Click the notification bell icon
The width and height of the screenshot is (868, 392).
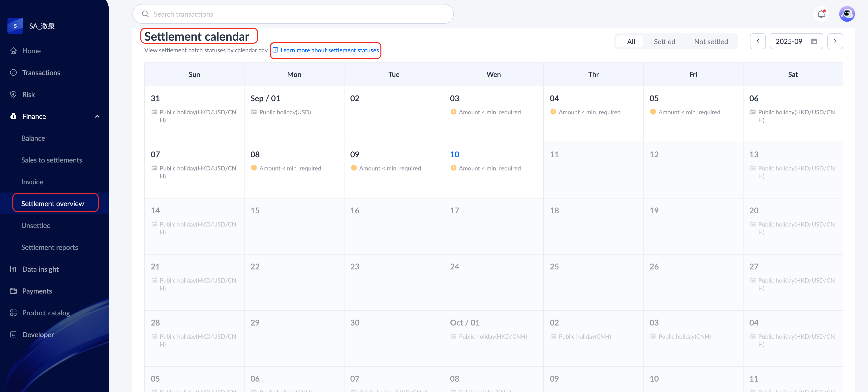(x=821, y=14)
